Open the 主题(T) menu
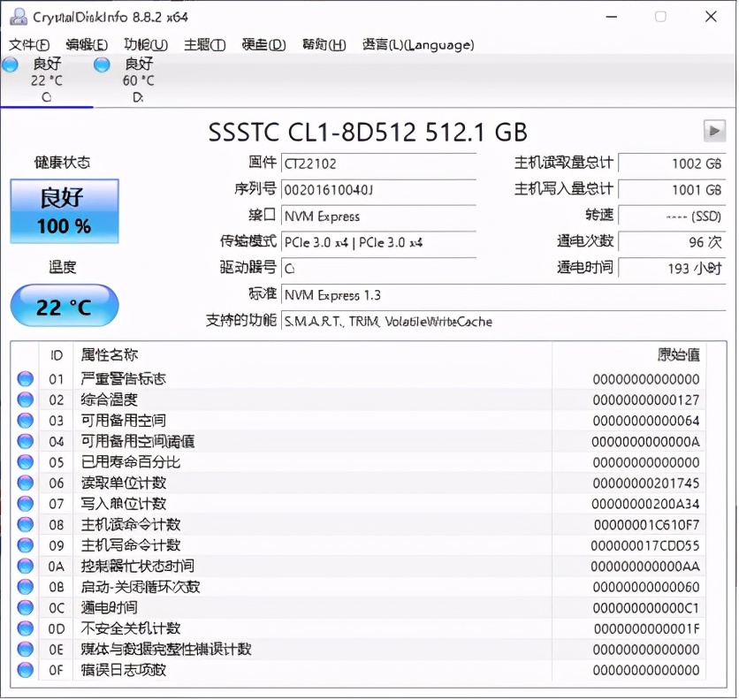 [x=204, y=45]
